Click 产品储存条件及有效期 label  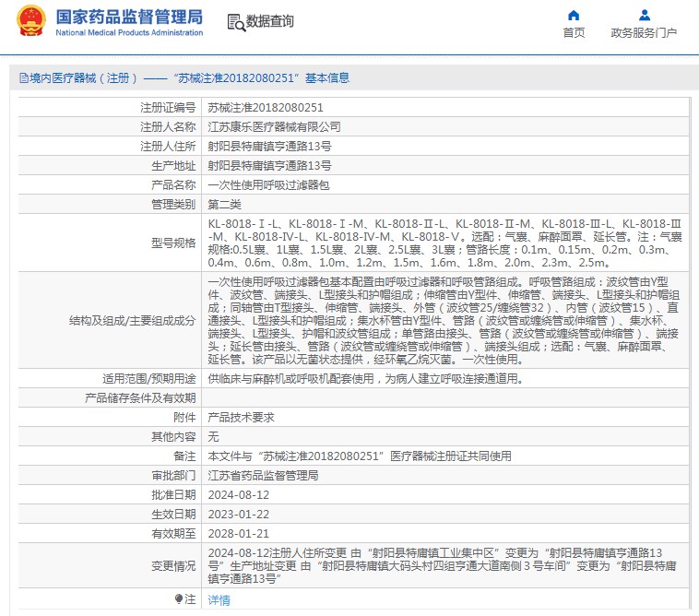pos(140,398)
